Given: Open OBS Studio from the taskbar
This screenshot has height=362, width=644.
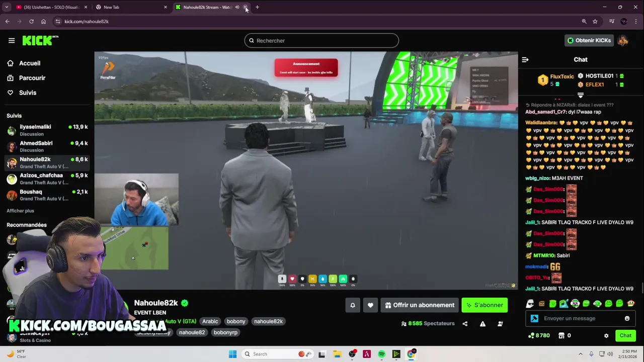Looking at the screenshot, I should pos(352,354).
